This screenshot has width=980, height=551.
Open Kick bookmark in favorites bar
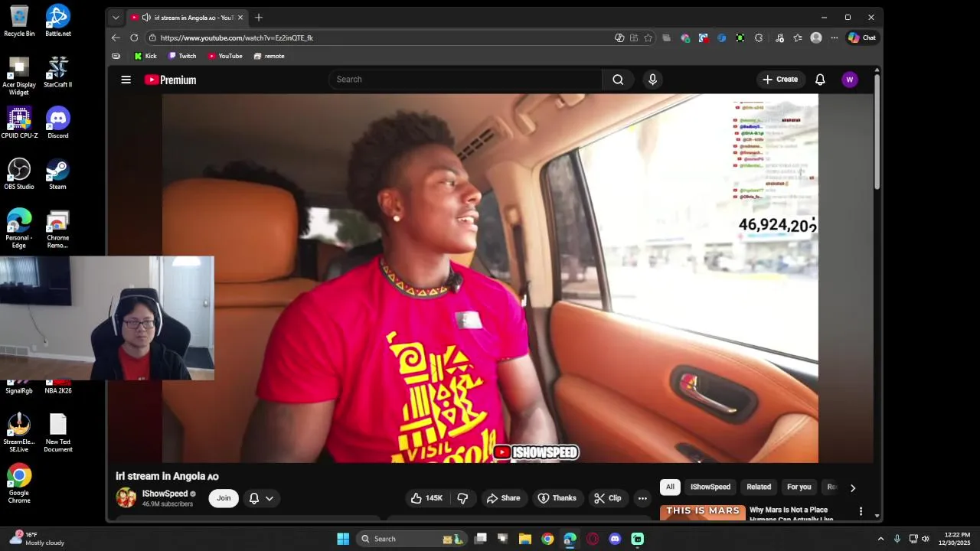pyautogui.click(x=145, y=56)
